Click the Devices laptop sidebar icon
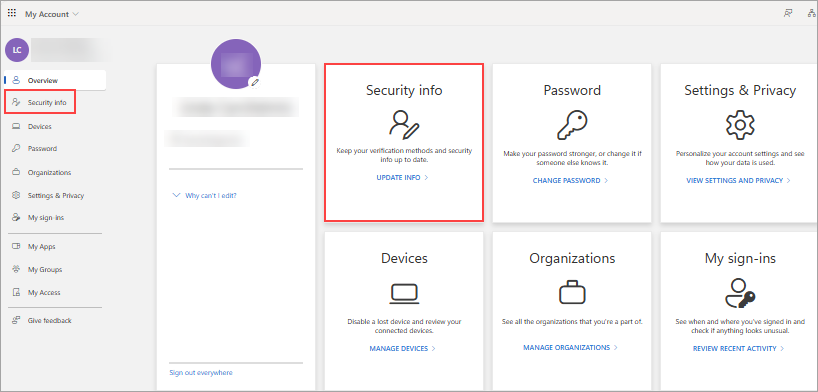 pyautogui.click(x=16, y=126)
